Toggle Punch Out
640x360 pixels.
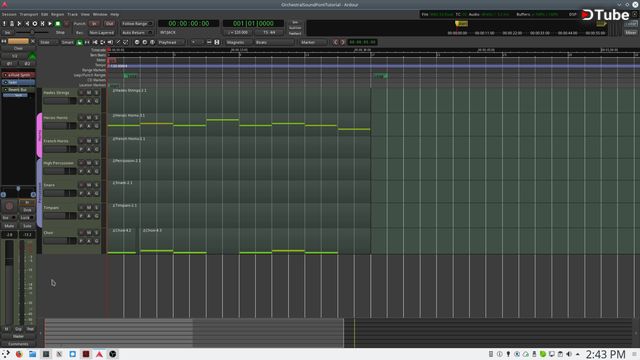109,24
